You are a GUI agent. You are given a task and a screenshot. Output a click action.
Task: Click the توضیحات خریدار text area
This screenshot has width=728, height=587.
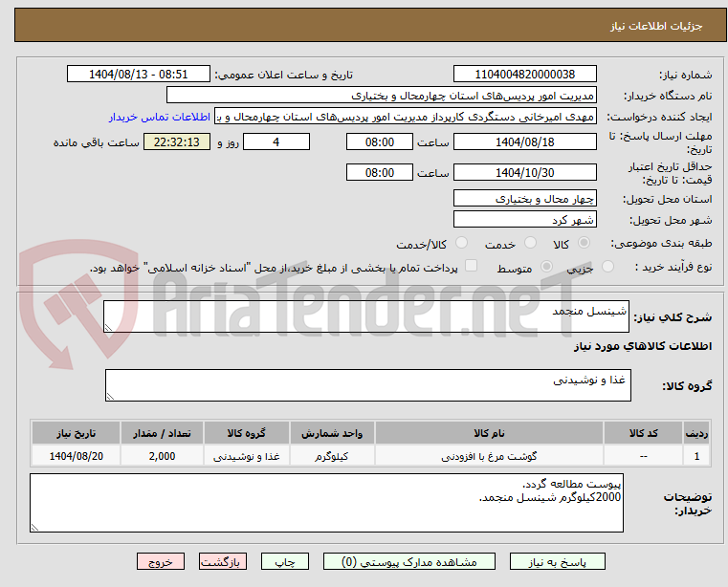point(326,503)
